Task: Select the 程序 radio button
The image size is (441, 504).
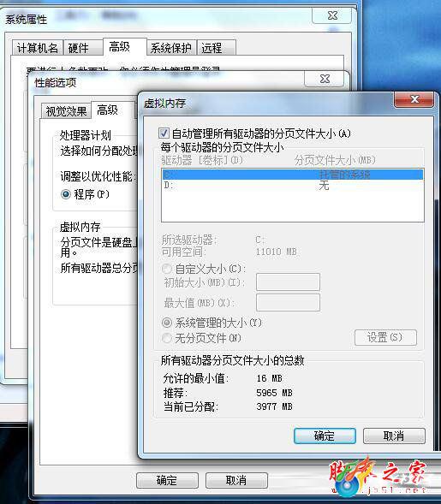Action: click(x=66, y=194)
